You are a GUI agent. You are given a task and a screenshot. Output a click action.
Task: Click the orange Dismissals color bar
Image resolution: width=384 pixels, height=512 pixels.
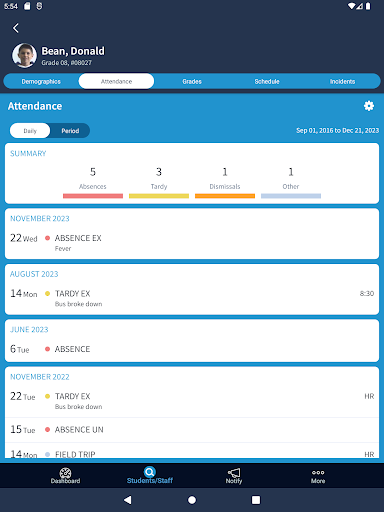(225, 196)
